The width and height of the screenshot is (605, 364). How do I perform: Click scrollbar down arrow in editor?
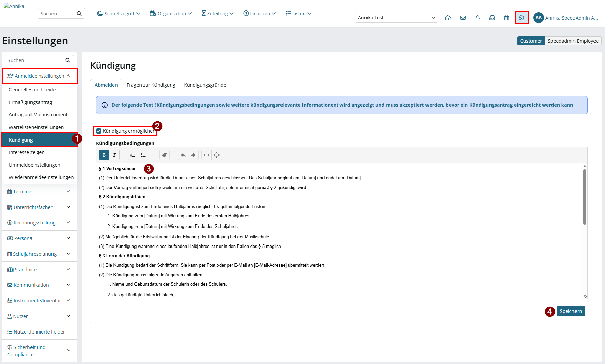coord(585,296)
